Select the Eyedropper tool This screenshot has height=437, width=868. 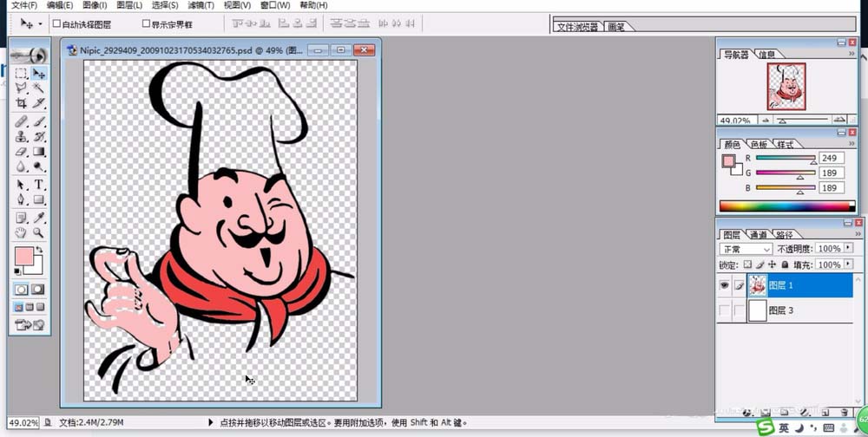pyautogui.click(x=39, y=218)
